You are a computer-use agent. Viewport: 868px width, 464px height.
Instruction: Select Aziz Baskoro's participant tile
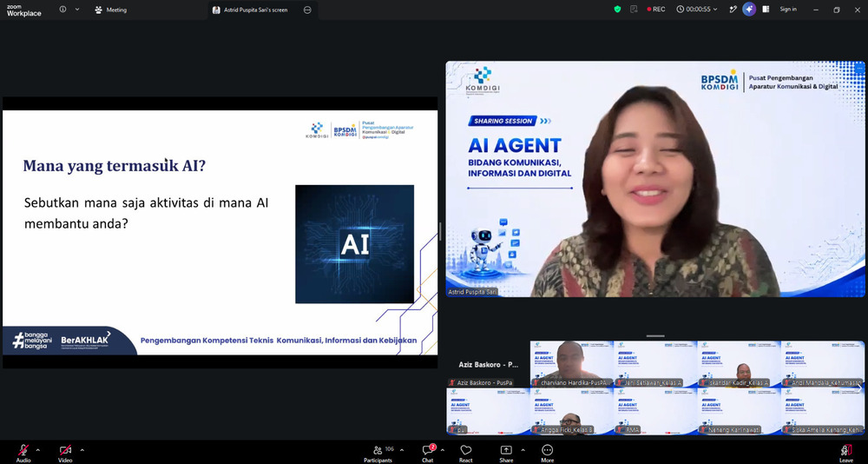point(488,364)
